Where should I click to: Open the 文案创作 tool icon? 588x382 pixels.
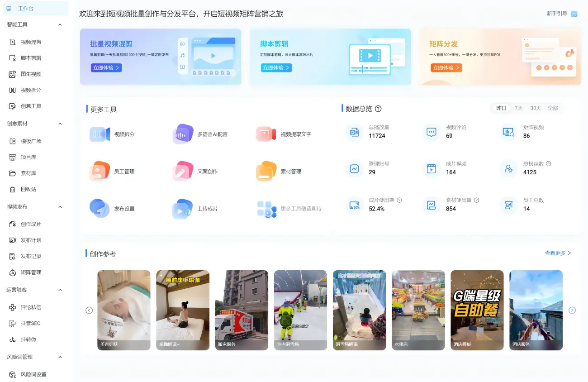point(183,172)
